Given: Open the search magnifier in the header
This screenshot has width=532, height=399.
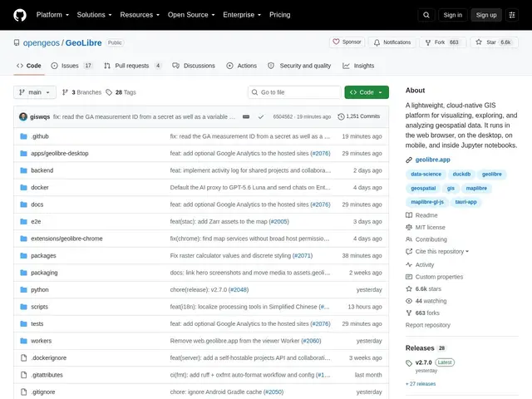Looking at the screenshot, I should point(426,15).
